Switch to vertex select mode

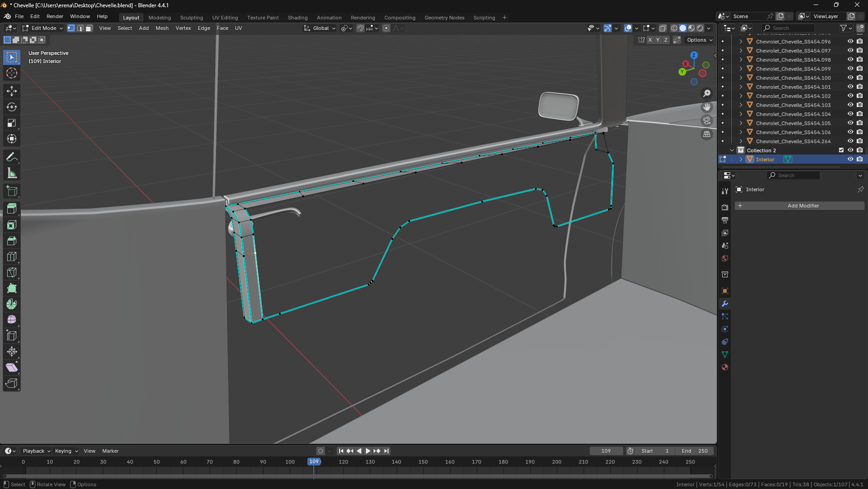pos(71,28)
